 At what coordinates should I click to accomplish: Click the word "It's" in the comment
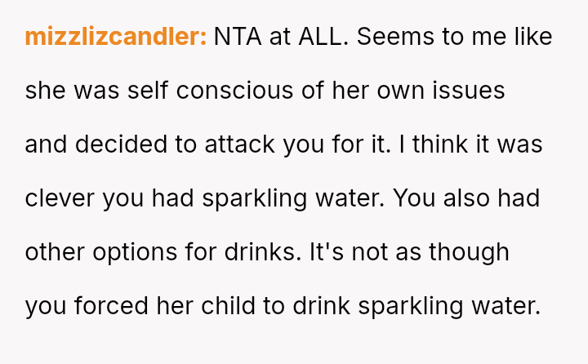(326, 252)
